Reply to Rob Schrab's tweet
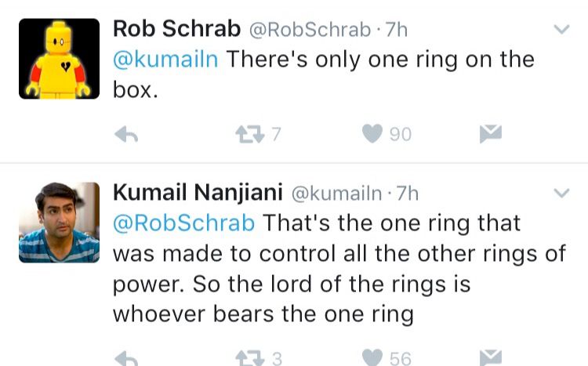 click(126, 135)
